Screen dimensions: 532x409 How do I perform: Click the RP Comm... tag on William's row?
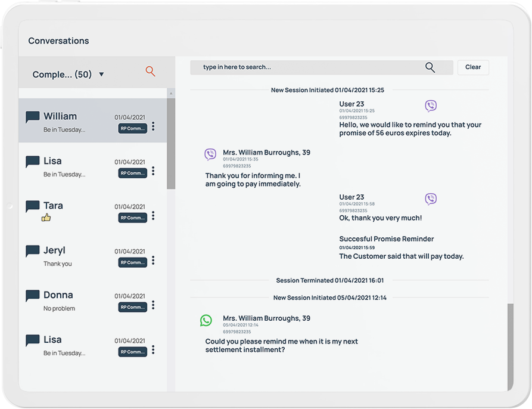tap(133, 128)
